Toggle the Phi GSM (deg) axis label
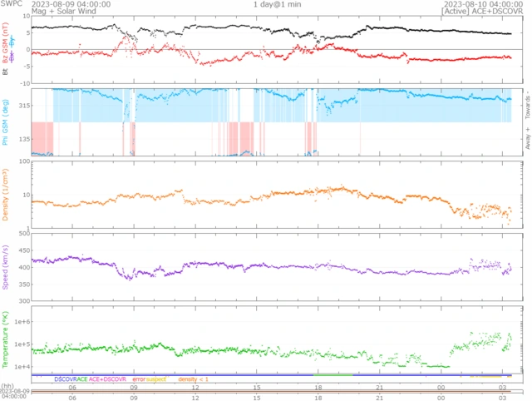532x401 pixels. point(5,121)
